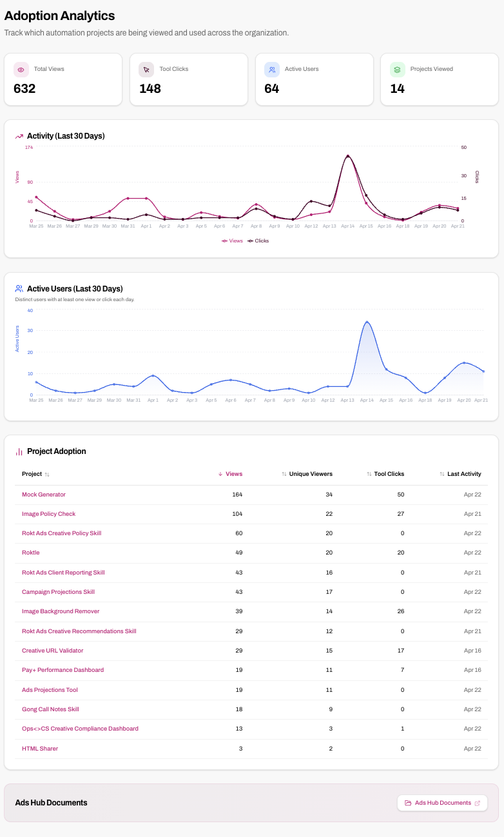
Task: Open the Mock Generator project
Action: [x=44, y=495]
